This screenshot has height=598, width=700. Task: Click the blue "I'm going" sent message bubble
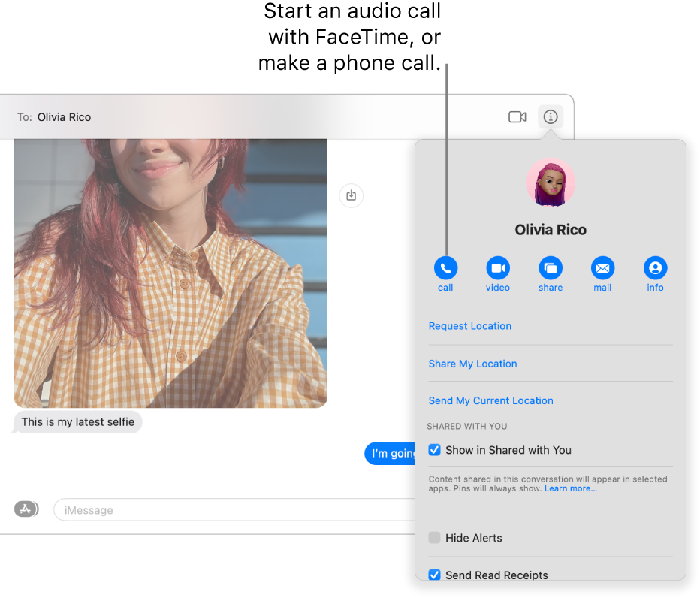pos(390,453)
